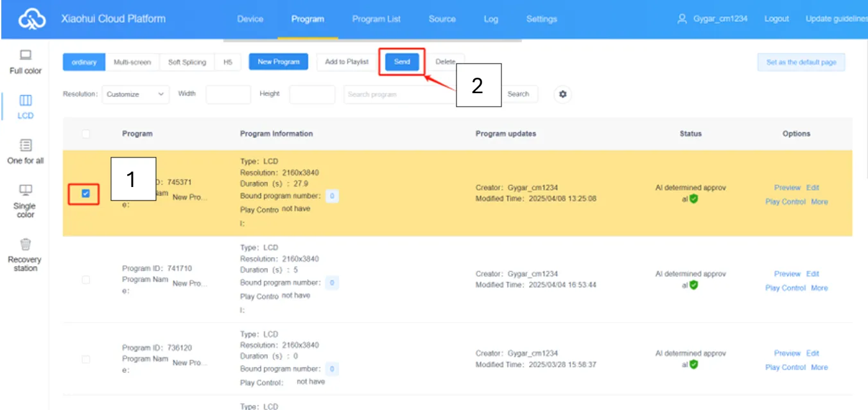Toggle the select-all checkbox in table header
This screenshot has width=868, height=410.
coord(86,134)
